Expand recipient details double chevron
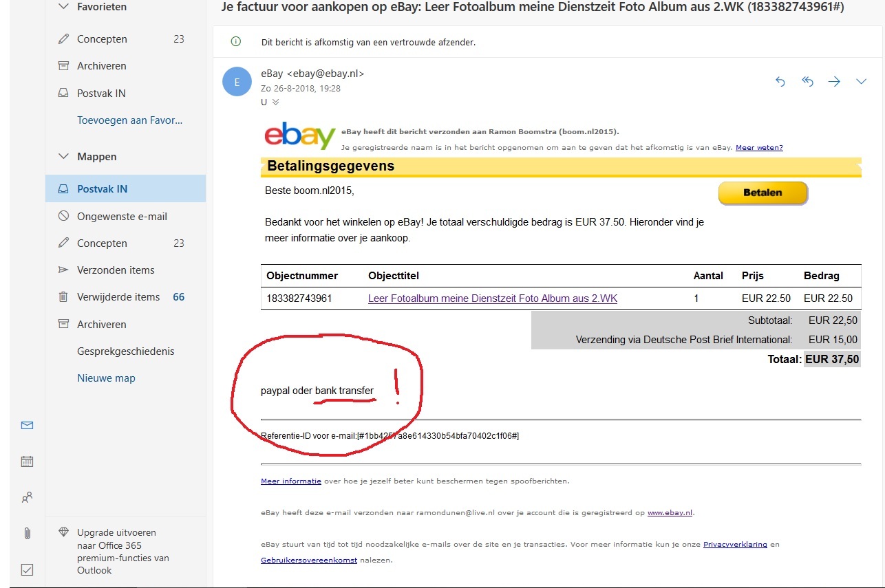 [275, 102]
